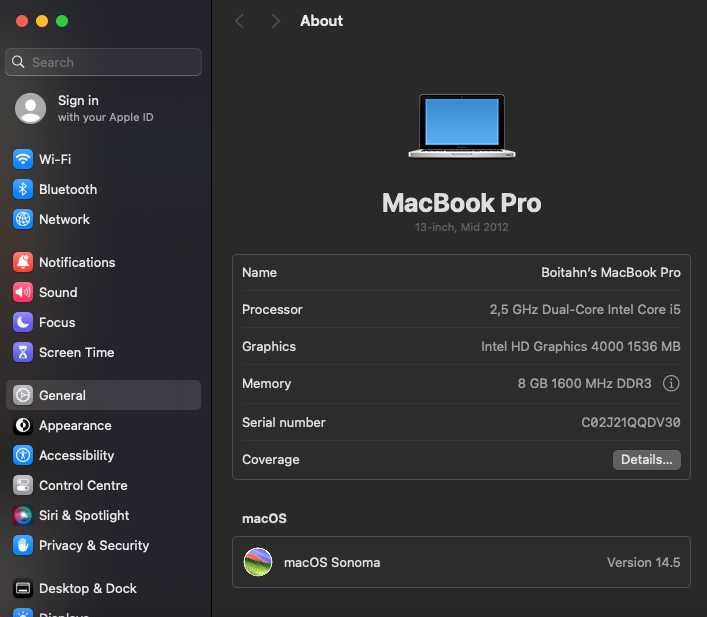
Task: Open Bluetooth settings icon
Action: pyautogui.click(x=23, y=189)
